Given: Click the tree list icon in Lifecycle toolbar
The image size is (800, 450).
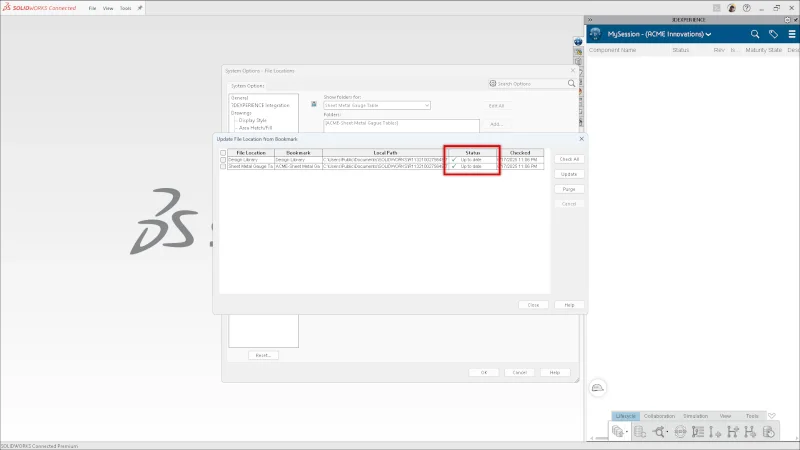Looking at the screenshot, I should click(x=698, y=432).
